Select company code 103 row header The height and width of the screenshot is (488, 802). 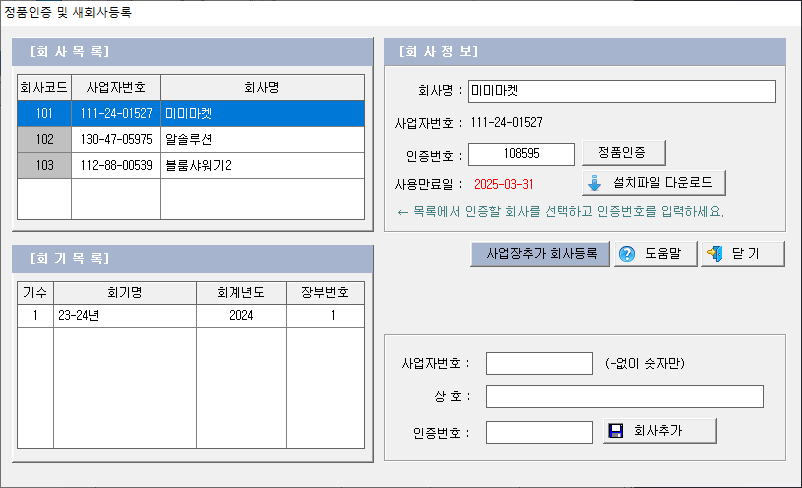44,165
